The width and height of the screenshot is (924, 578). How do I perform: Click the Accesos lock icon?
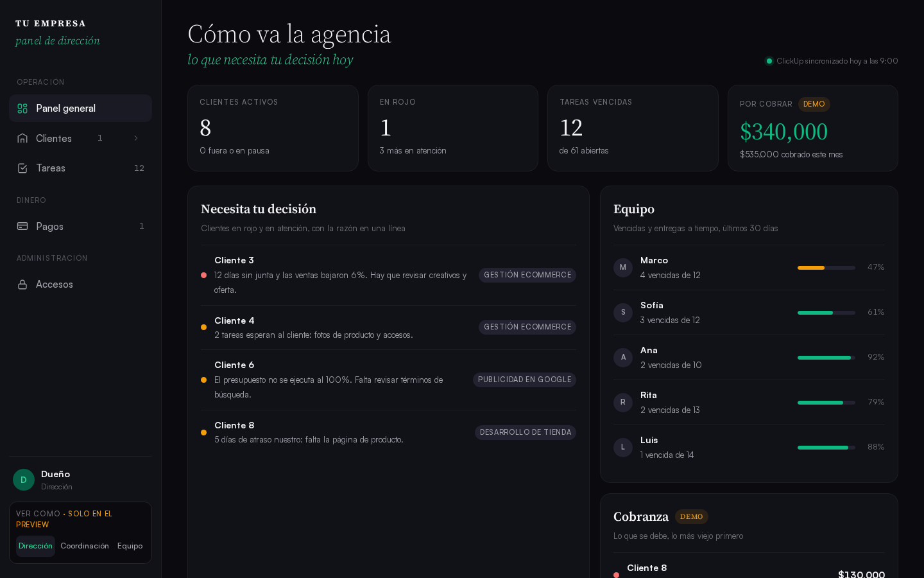(x=22, y=285)
